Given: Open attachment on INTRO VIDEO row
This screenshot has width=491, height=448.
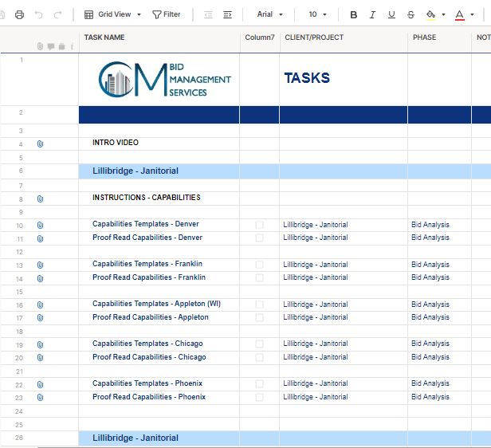Looking at the screenshot, I should 40,144.
